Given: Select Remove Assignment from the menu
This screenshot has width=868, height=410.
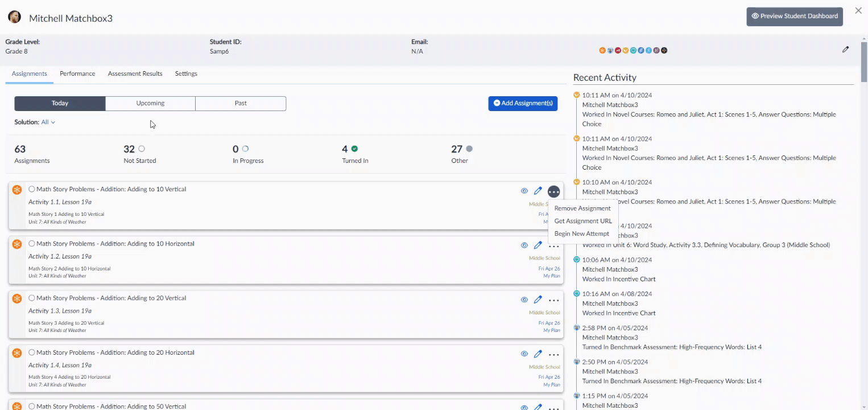Looking at the screenshot, I should 582,208.
